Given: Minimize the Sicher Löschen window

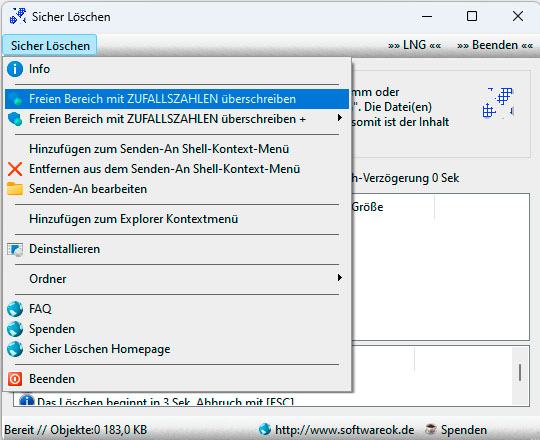Looking at the screenshot, I should point(427,16).
